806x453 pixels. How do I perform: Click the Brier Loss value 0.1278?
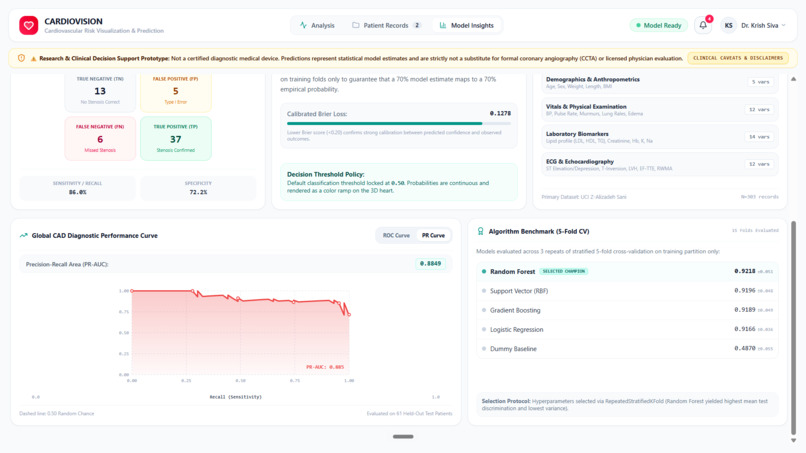pos(500,114)
